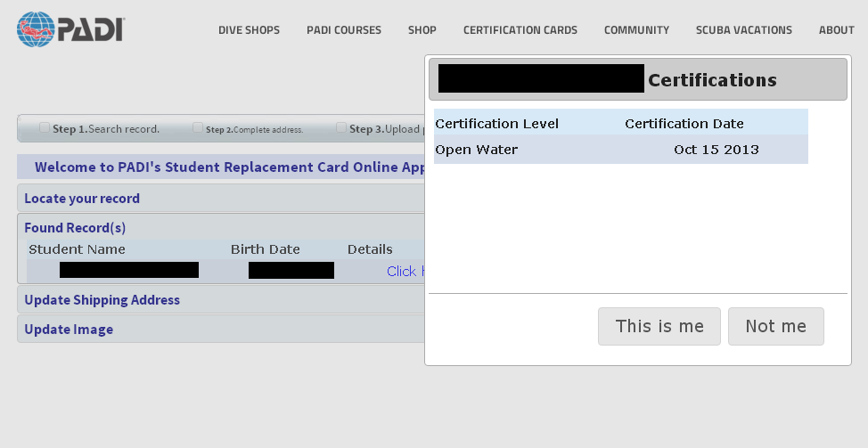Image resolution: width=868 pixels, height=448 pixels.
Task: Confirm with the This is me button
Action: [659, 326]
